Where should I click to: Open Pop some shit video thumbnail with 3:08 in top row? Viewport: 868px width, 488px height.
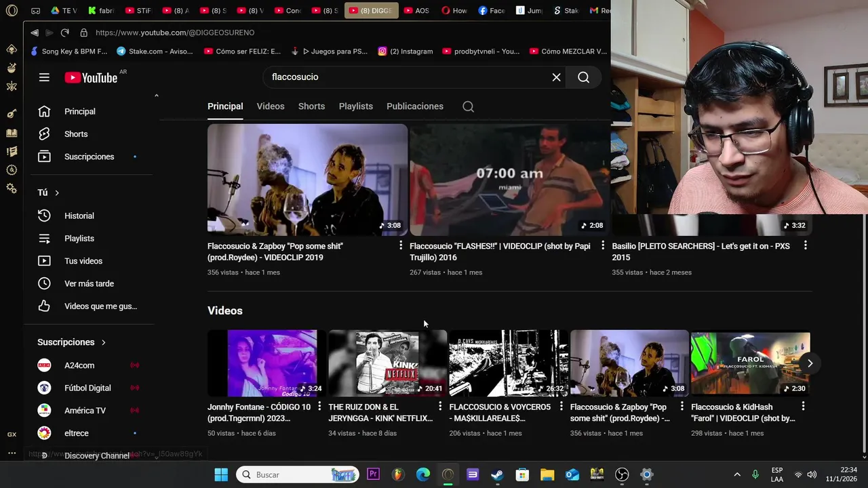307,180
